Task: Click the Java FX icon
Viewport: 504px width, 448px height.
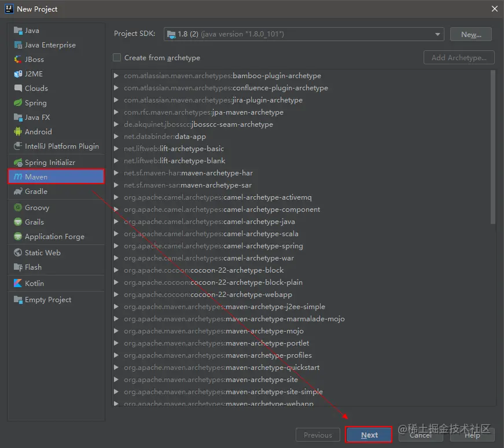Action: tap(18, 117)
